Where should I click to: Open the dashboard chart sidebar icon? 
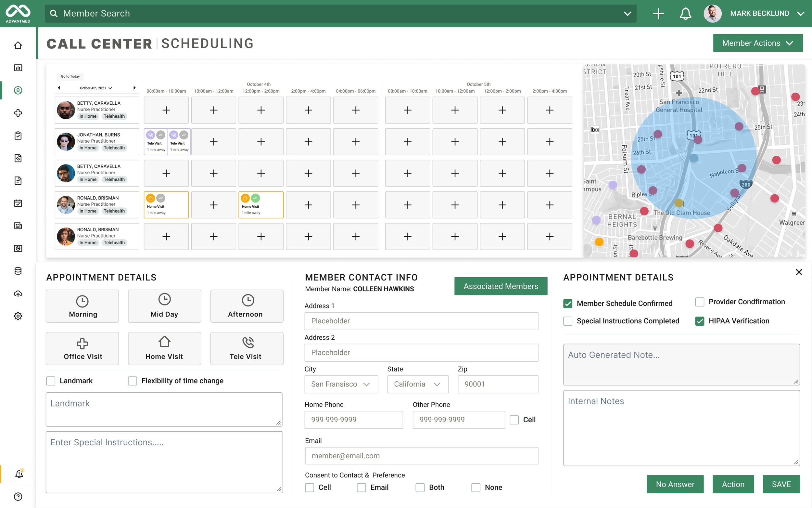[x=18, y=68]
